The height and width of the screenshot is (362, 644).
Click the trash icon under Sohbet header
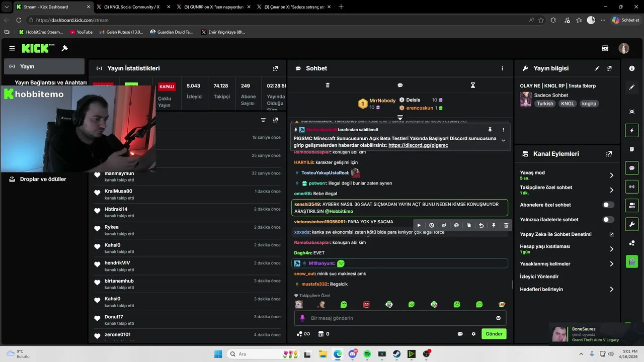point(328,85)
